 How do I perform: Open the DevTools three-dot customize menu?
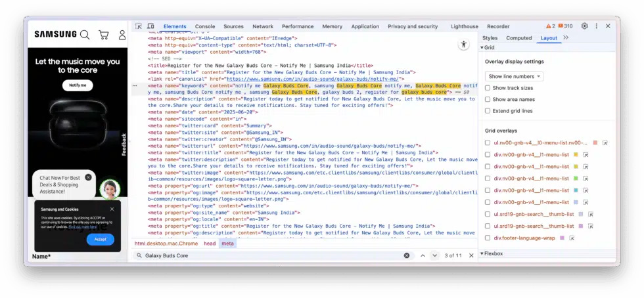point(597,26)
